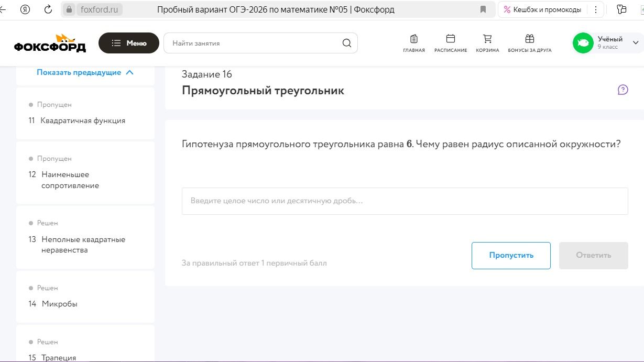Click the purple help question icon
Viewport: 644px width, 362px height.
click(x=623, y=90)
